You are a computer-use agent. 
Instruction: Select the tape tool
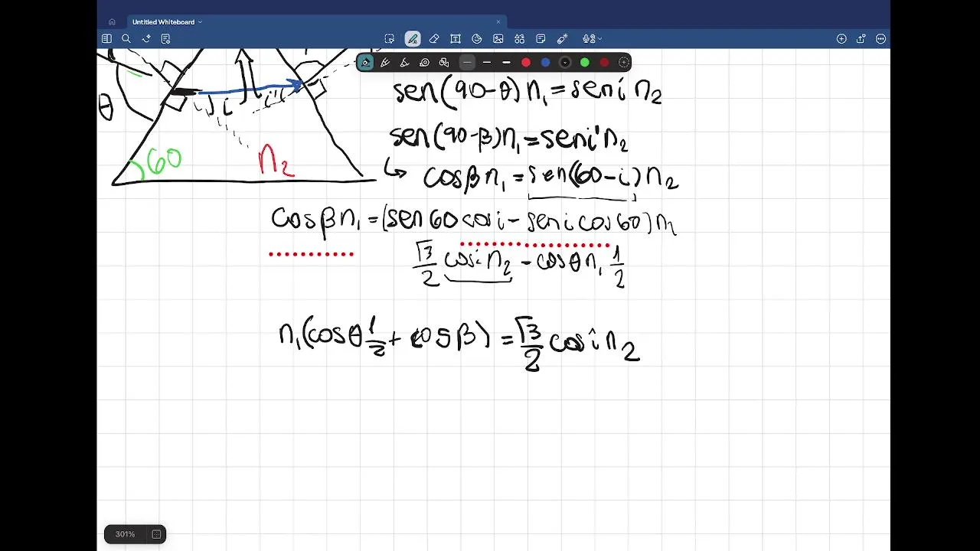click(x=424, y=63)
